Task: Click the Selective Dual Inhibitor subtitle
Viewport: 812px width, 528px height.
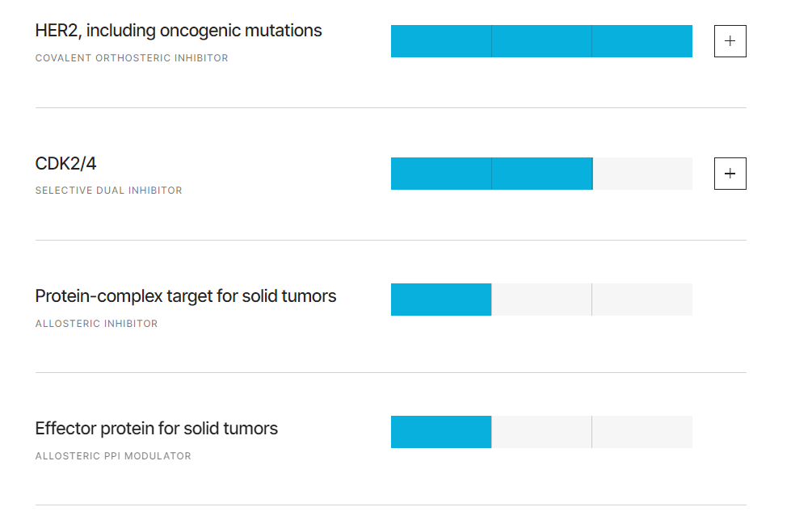Action: [109, 191]
